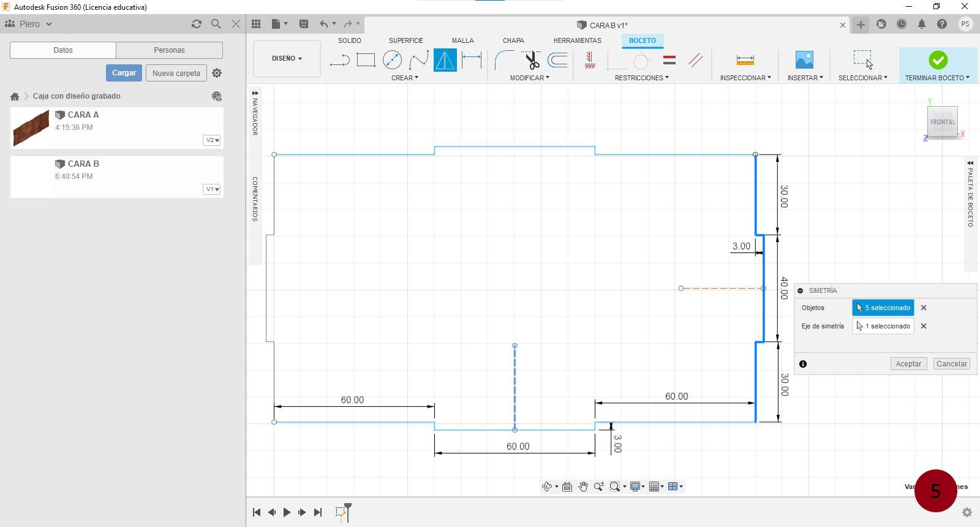980x527 pixels.
Task: Expand the Navegador panel
Action: (x=255, y=93)
